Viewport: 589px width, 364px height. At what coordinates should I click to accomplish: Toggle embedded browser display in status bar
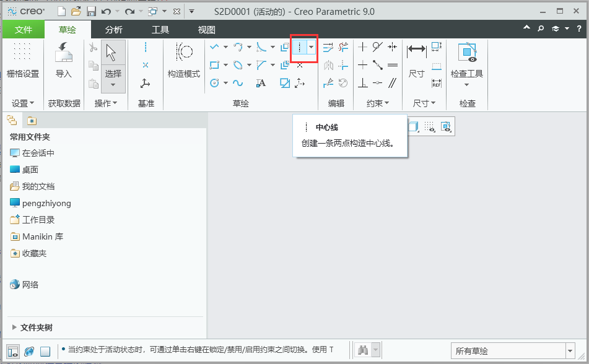(x=29, y=352)
